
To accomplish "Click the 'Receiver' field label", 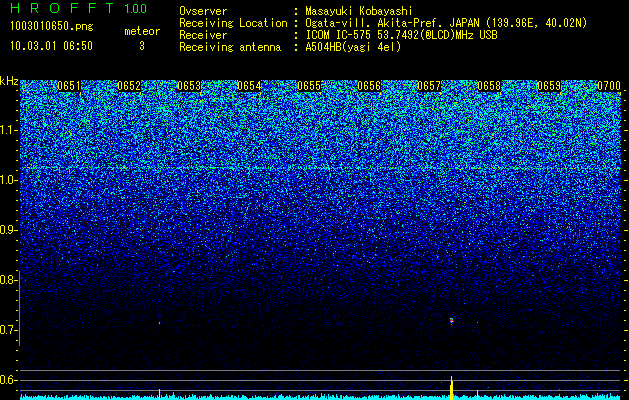I will pos(203,35).
